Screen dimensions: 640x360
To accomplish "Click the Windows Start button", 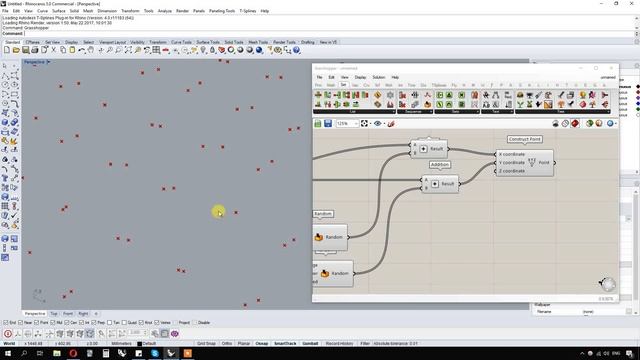I will 8,353.
